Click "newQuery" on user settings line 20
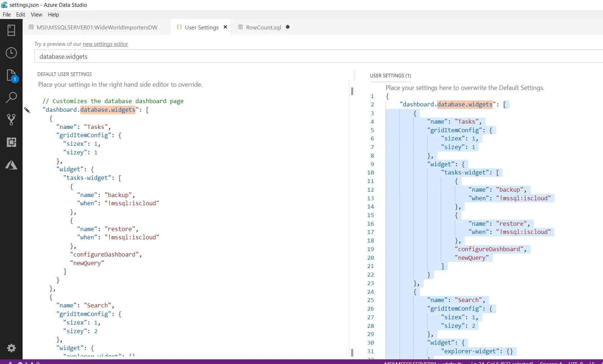Image resolution: width=603 pixels, height=364 pixels. pyautogui.click(x=472, y=258)
